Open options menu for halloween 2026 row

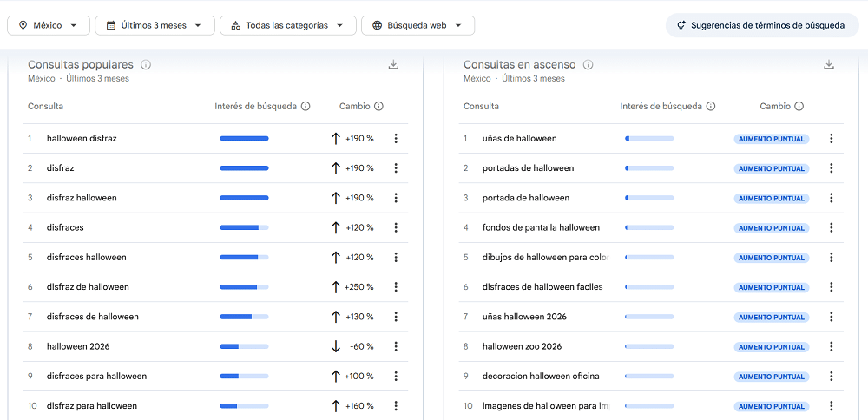pos(396,346)
